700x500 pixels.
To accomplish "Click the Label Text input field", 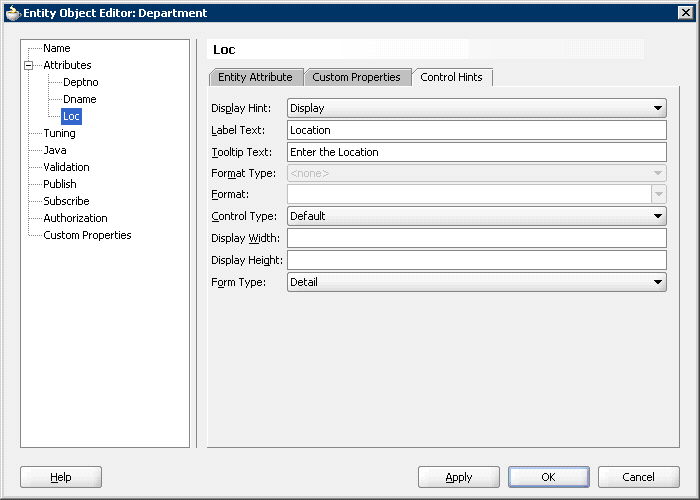I will click(476, 130).
